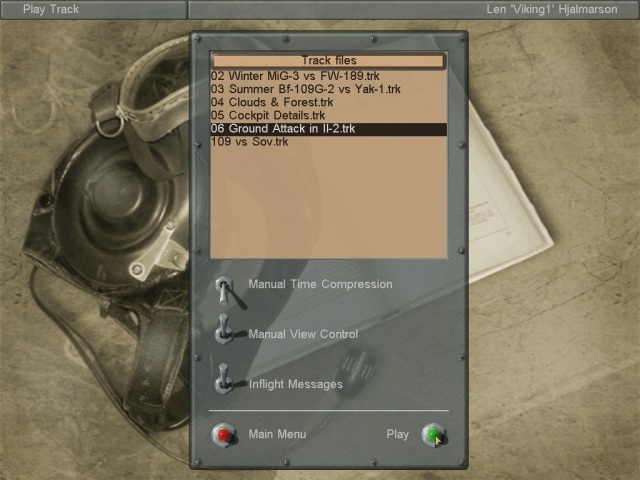Click the Manual View Control label
This screenshot has height=480, width=640.
303,334
